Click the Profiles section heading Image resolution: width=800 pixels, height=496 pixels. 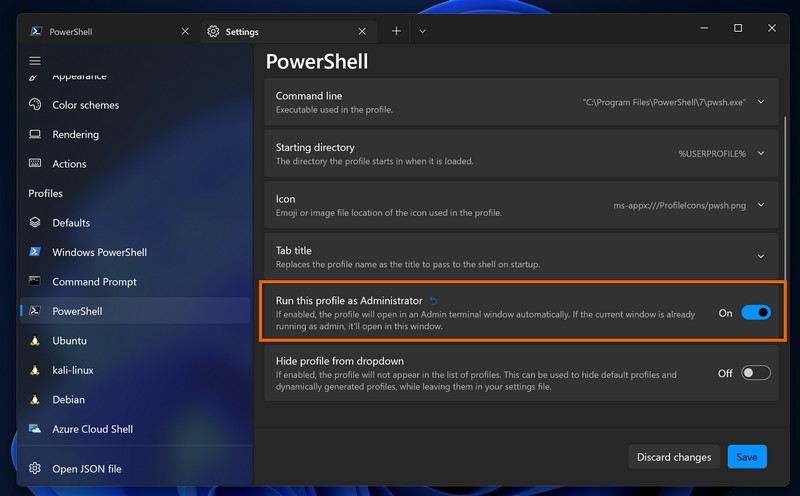click(45, 193)
